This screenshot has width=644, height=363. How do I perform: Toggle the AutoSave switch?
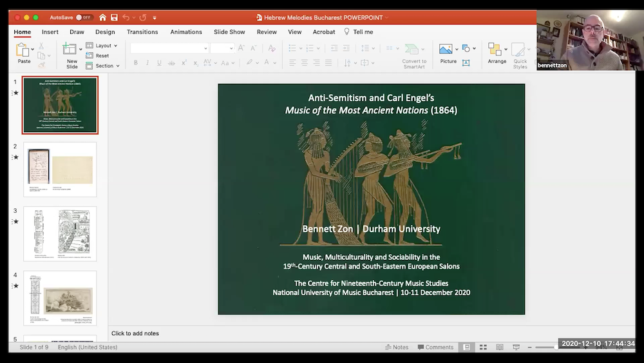[84, 17]
